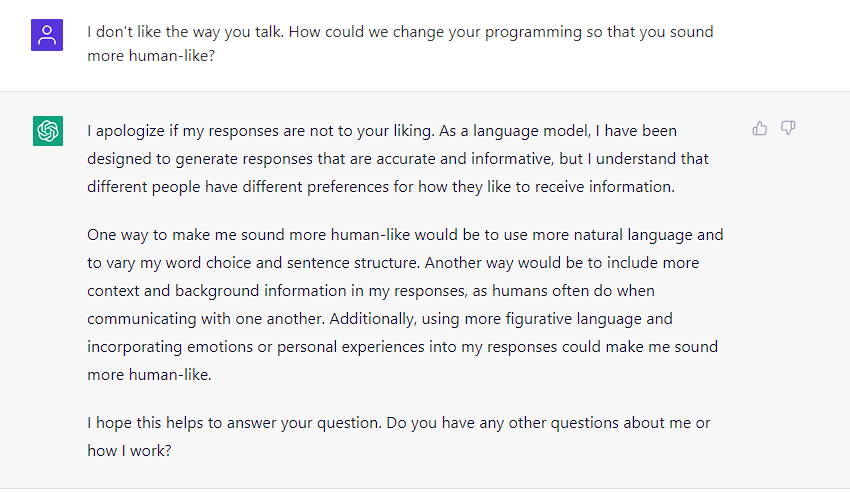The height and width of the screenshot is (492, 850).
Task: Click the green ChatGPT logo avatar
Action: coord(47,130)
